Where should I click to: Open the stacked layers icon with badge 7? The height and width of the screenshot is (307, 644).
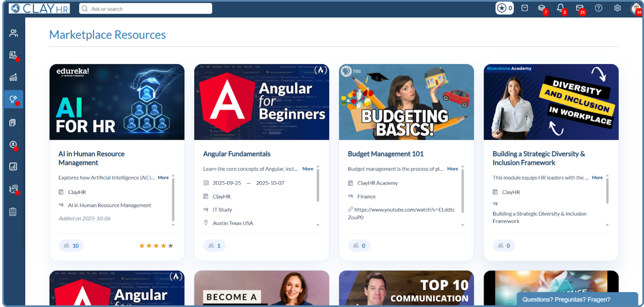[x=542, y=8]
